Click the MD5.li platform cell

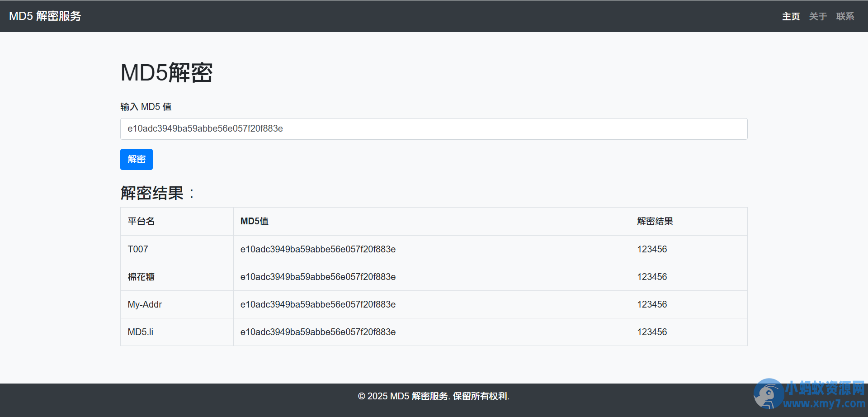(177, 332)
